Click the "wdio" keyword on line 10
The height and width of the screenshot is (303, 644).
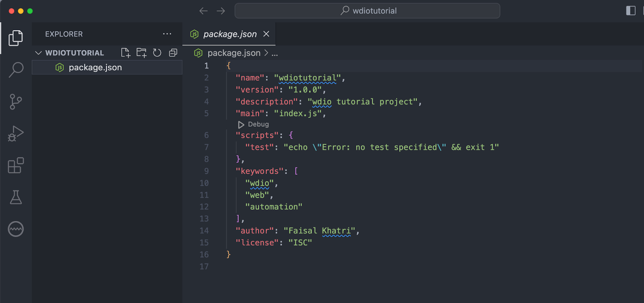click(x=260, y=183)
